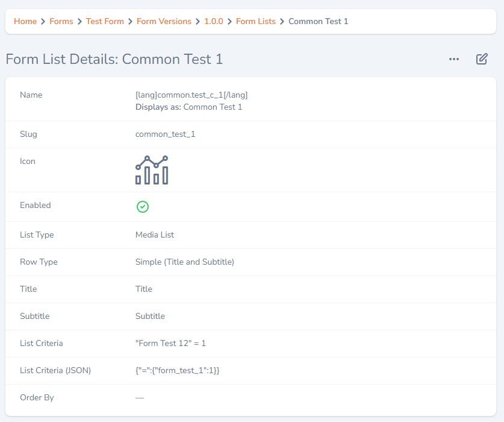Image resolution: width=504 pixels, height=422 pixels.
Task: Click the [lang]common.test_c_1[/lang] name value
Action: pyautogui.click(x=191, y=95)
